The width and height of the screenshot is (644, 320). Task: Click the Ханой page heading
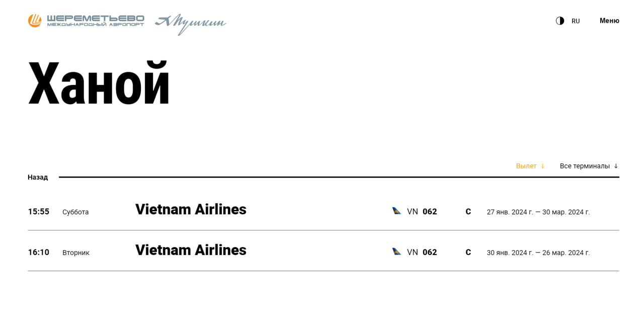click(99, 83)
